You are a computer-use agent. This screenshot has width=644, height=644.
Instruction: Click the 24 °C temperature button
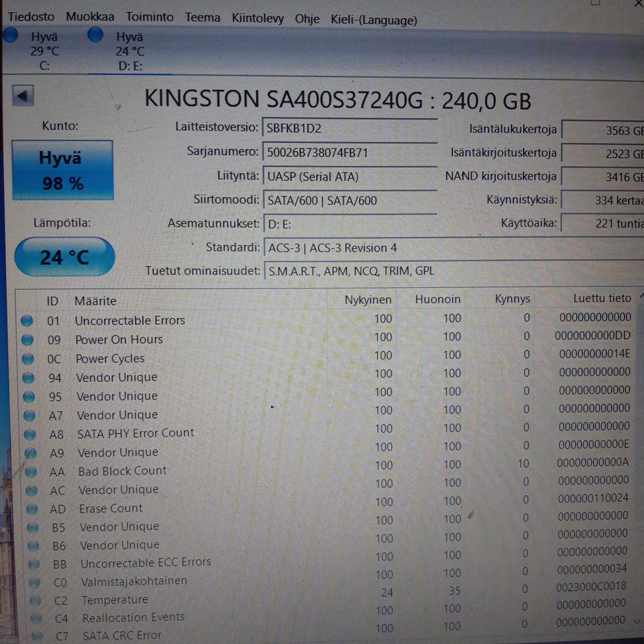click(x=64, y=257)
